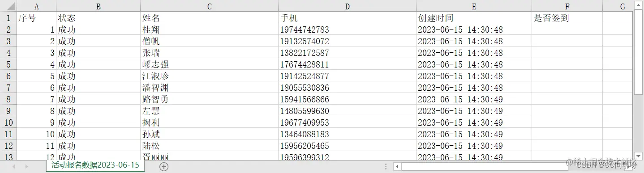Viewport: 644px width, 173px height.
Task: Select phone cell 14805599630
Action: point(348,111)
